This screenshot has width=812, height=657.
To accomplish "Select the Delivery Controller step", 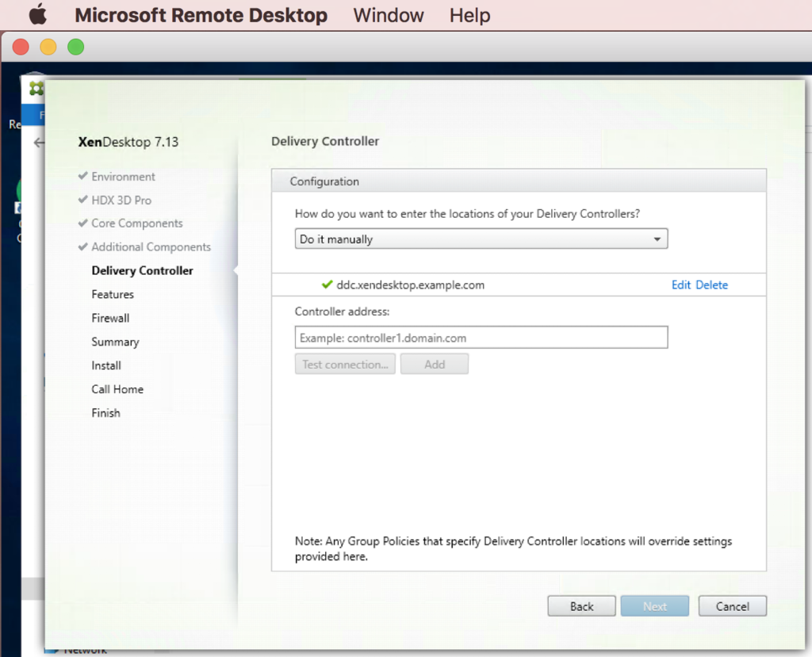I will (143, 271).
